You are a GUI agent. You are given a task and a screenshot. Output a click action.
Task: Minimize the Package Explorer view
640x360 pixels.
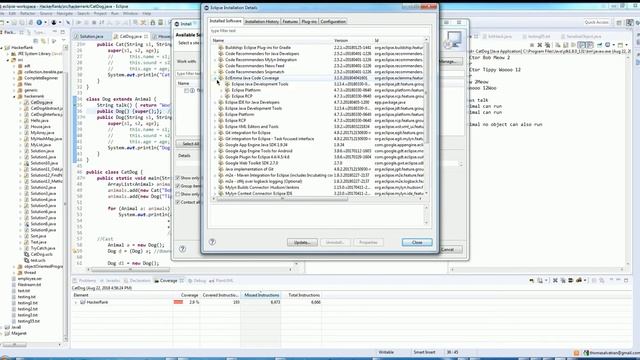point(55,32)
